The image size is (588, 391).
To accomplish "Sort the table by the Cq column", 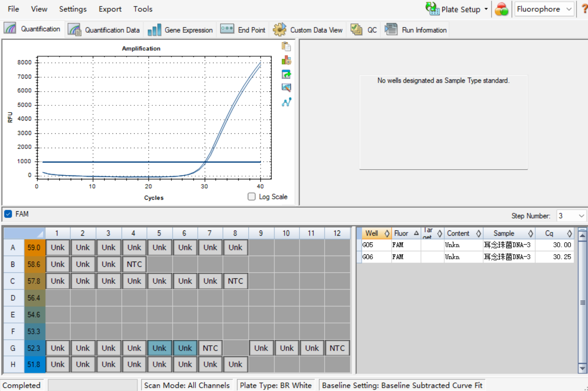I will [554, 233].
